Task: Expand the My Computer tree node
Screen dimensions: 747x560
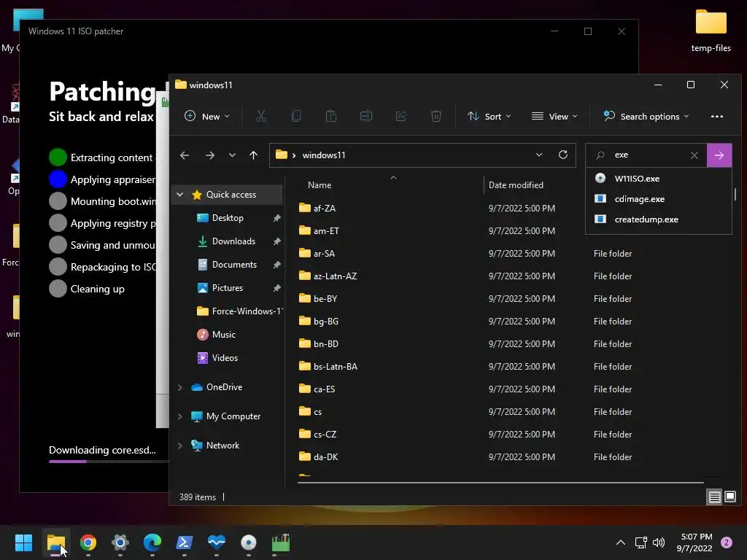Action: (179, 416)
